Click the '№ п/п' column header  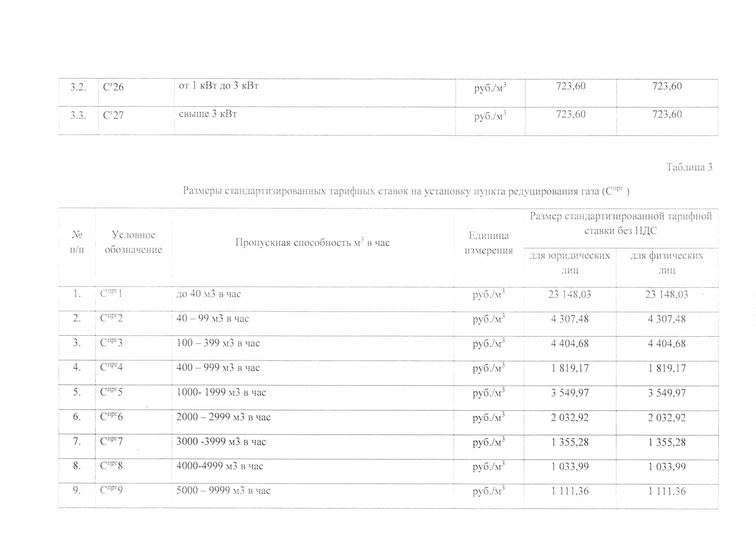(77, 242)
